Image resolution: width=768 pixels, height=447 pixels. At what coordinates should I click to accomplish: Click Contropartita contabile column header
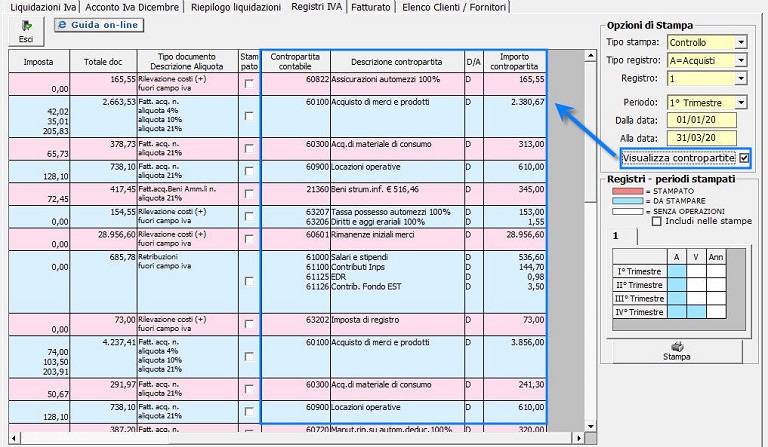coord(295,62)
